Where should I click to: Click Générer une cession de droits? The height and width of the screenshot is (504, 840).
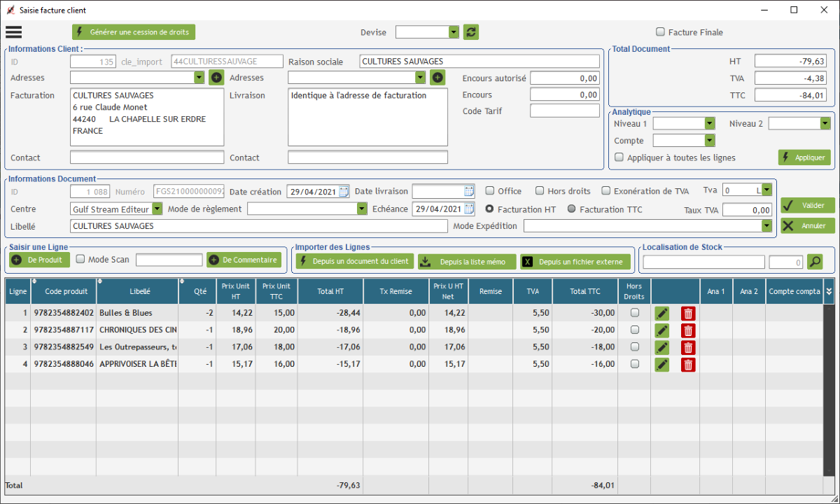point(134,32)
